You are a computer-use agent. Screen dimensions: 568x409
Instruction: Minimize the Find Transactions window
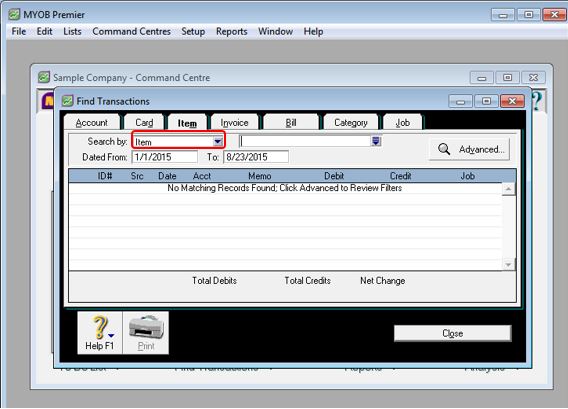tap(460, 101)
